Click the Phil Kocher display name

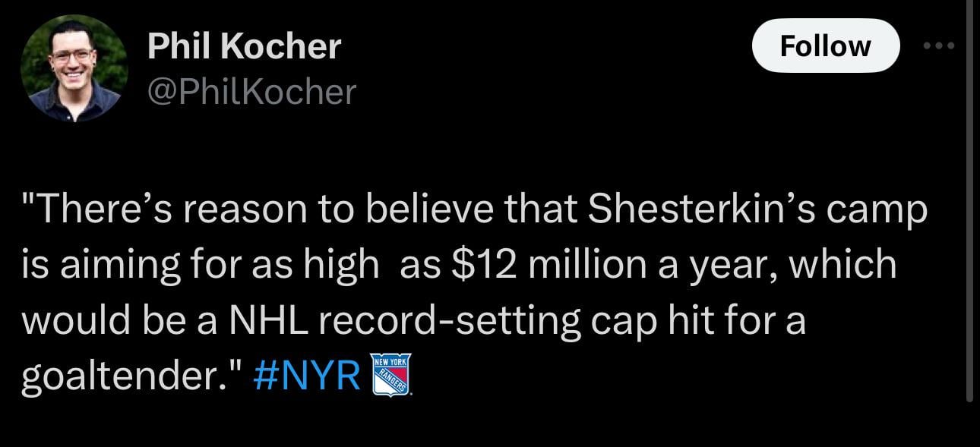[x=244, y=47]
